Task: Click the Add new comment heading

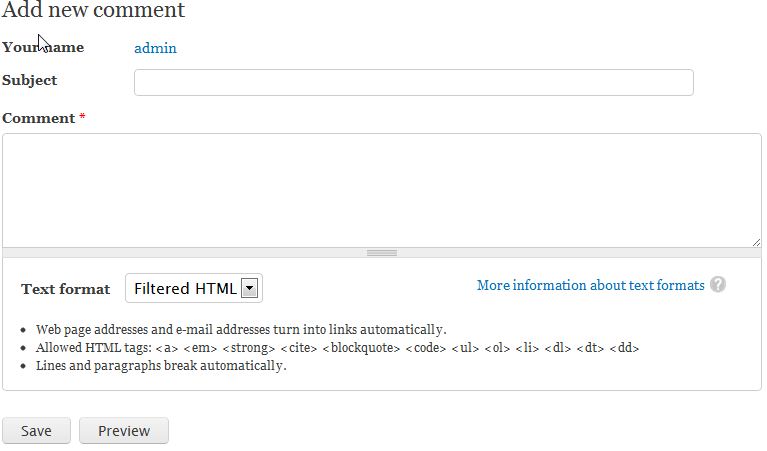Action: [x=93, y=11]
